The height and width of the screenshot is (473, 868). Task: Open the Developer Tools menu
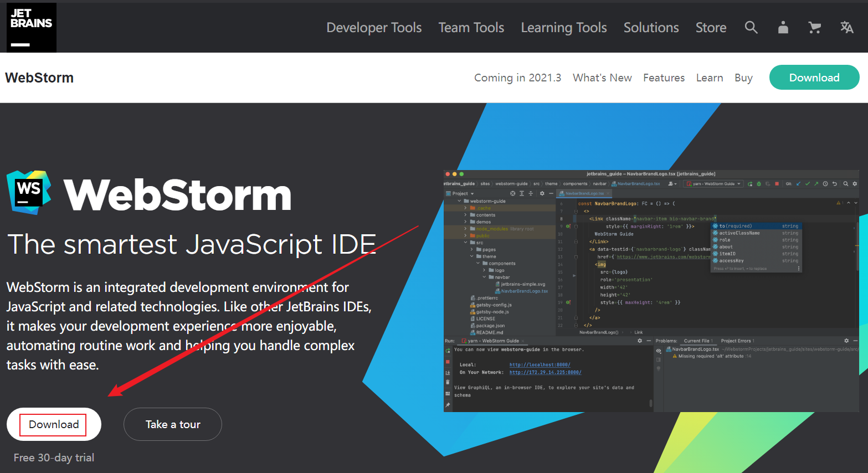(374, 28)
